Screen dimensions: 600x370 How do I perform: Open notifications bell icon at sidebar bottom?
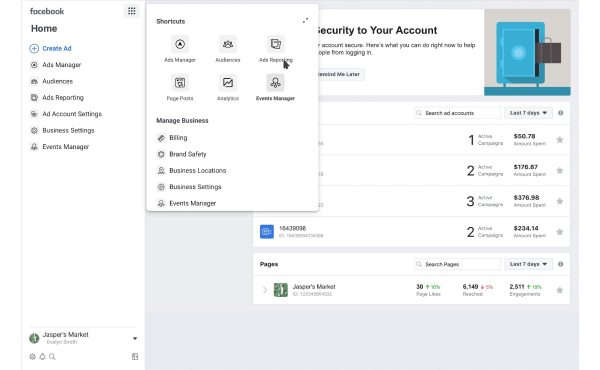42,357
